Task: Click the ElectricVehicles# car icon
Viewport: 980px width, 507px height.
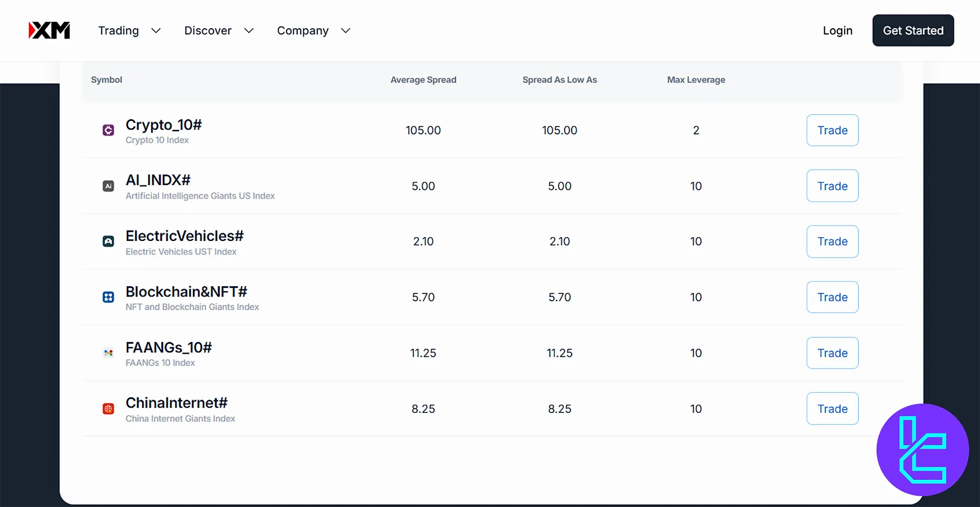Action: coord(108,242)
